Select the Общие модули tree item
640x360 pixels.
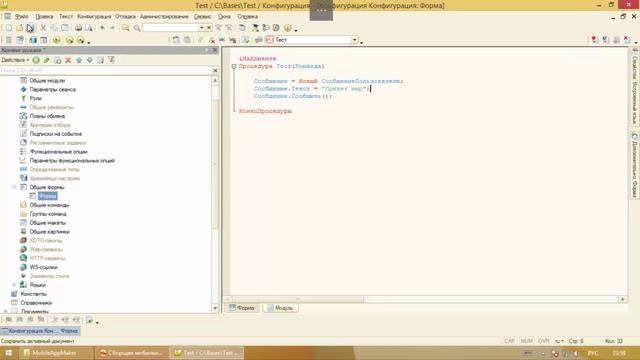[x=47, y=80]
